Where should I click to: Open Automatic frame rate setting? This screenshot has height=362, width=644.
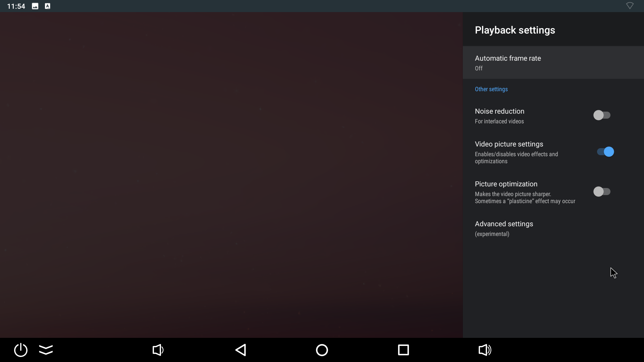tap(553, 63)
